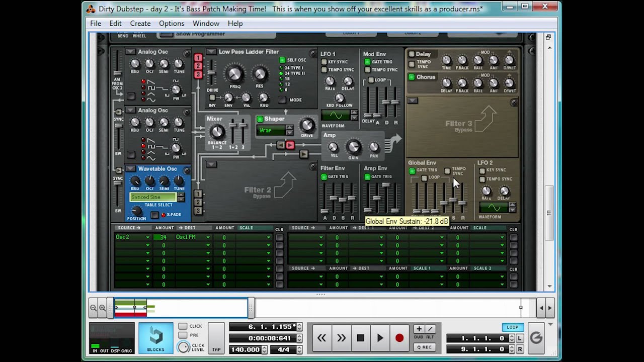
Task: Click the Rewind transport button
Action: [x=321, y=338]
